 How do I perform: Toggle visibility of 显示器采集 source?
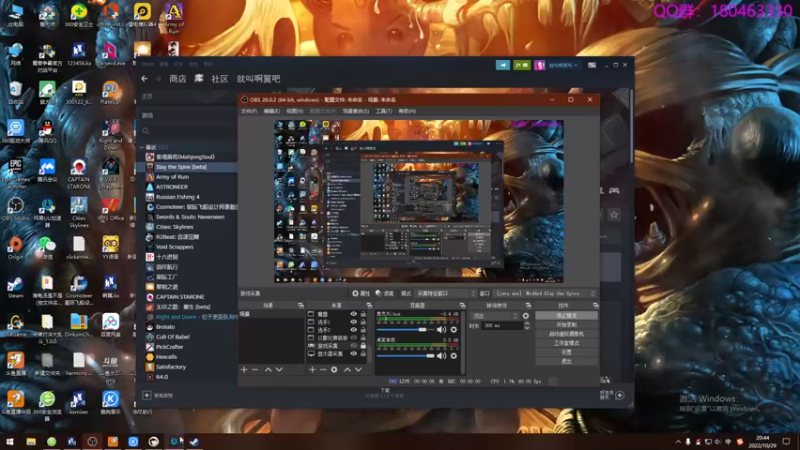pyautogui.click(x=354, y=354)
